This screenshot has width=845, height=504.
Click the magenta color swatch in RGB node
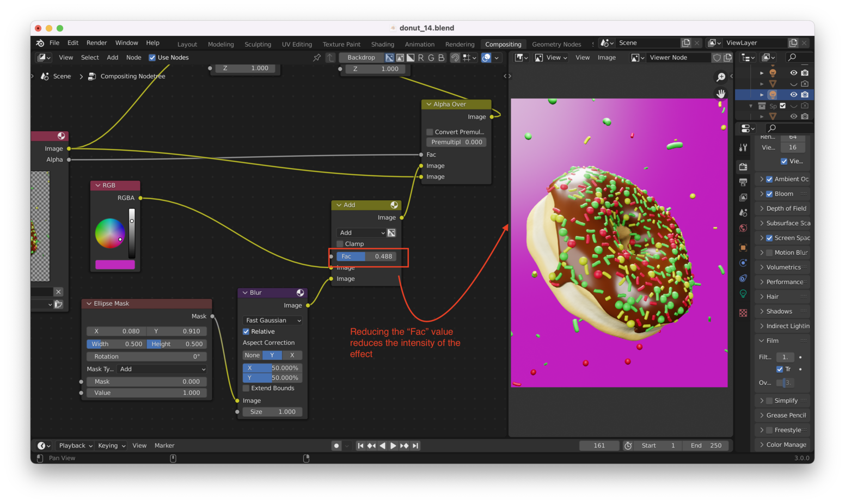tap(115, 265)
